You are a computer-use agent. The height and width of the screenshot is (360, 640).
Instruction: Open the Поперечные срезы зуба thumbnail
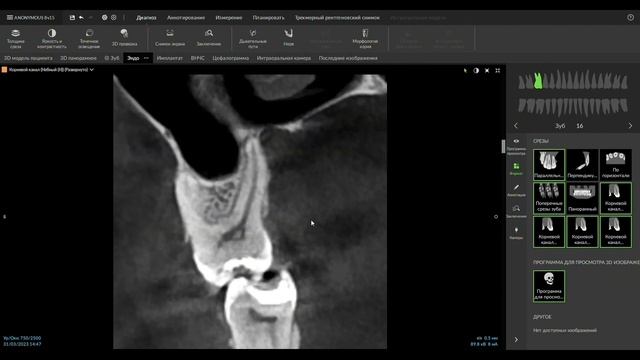549,198
